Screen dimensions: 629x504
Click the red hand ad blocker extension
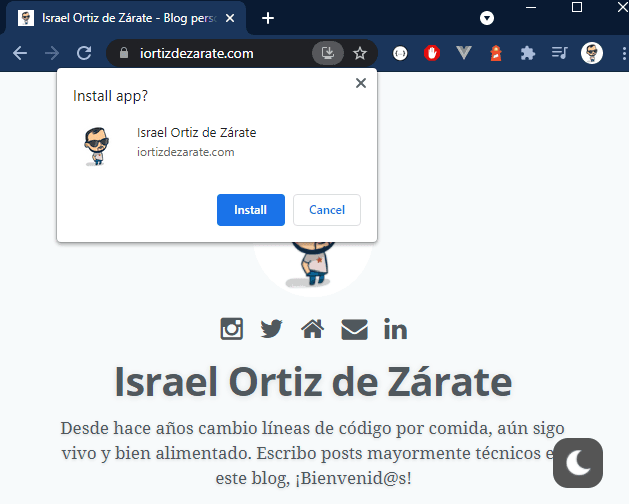(x=432, y=53)
